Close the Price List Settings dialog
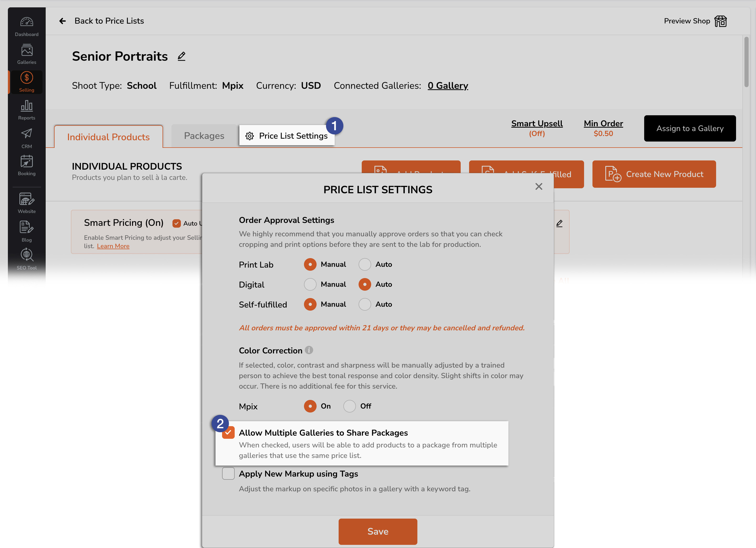The image size is (756, 548). [539, 187]
